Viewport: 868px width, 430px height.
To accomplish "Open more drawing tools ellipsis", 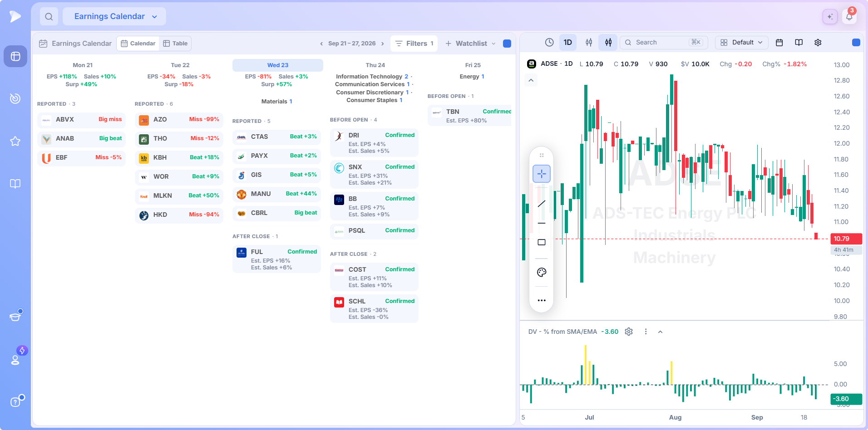I will (x=542, y=300).
